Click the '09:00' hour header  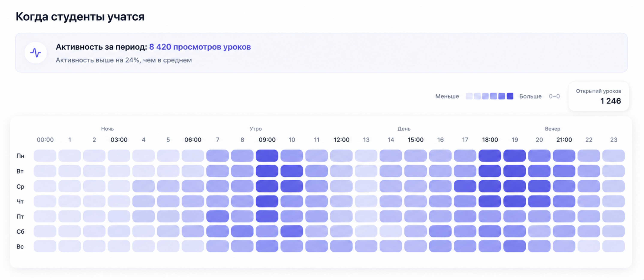(267, 140)
